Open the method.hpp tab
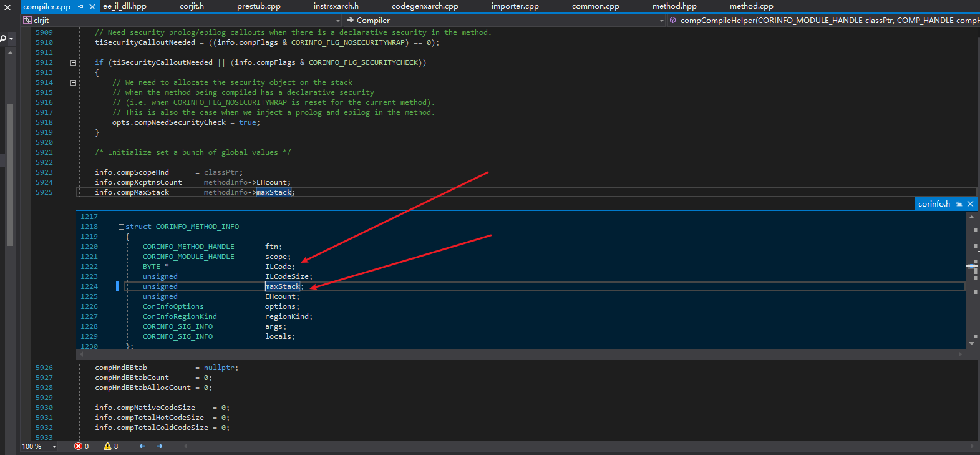The image size is (980, 455). pos(674,6)
